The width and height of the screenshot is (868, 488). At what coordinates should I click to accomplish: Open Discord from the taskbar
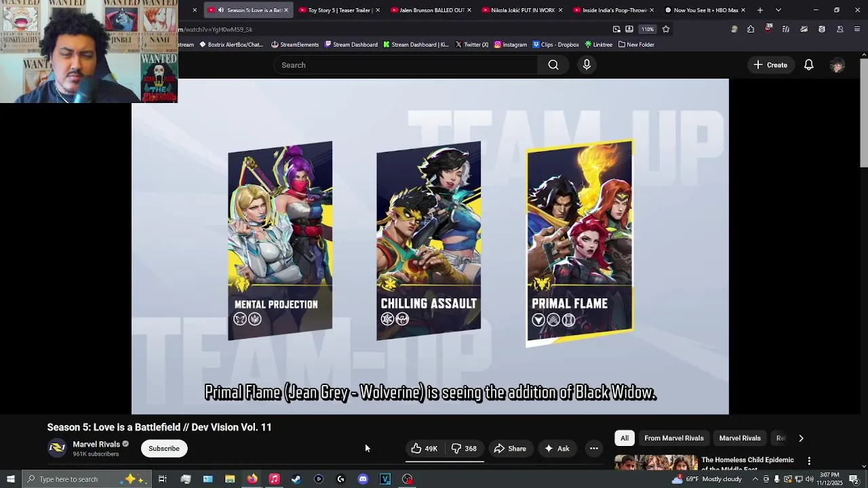(x=363, y=479)
